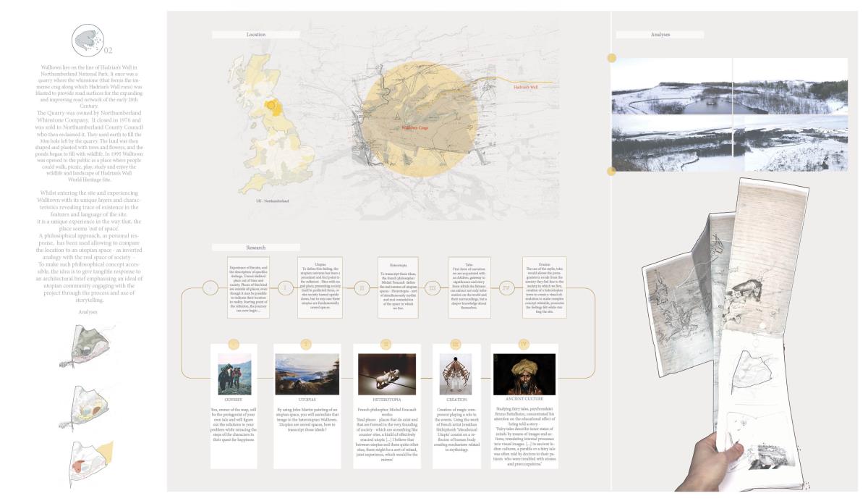
Task: Open the Odyssey hikers photo
Action: coord(234,374)
